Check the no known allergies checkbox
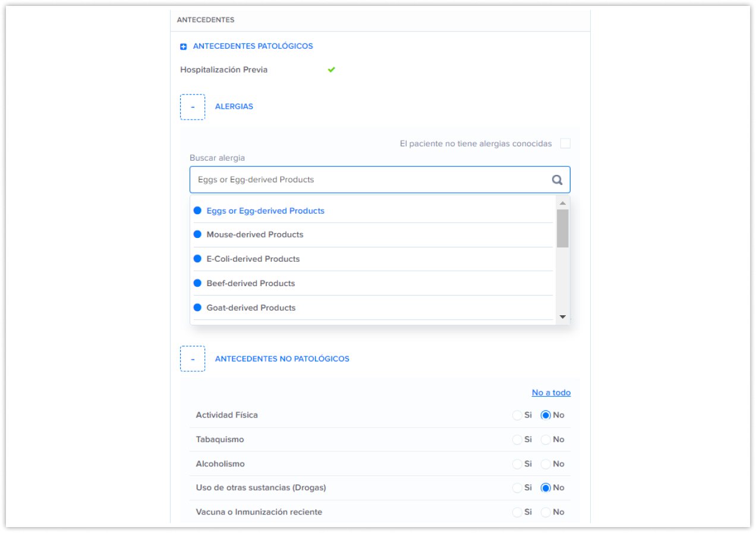The width and height of the screenshot is (756, 533). (565, 143)
